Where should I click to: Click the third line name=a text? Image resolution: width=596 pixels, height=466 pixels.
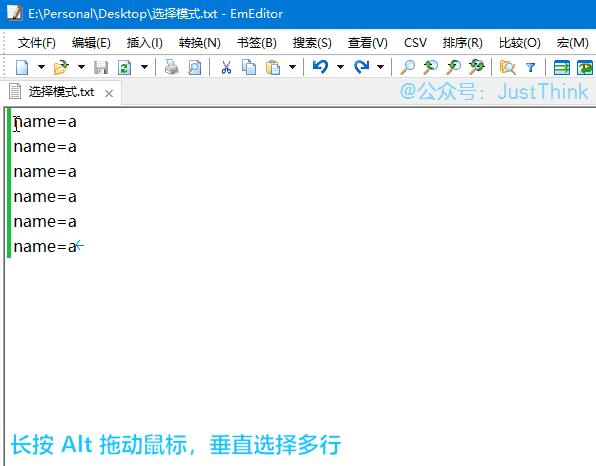45,172
